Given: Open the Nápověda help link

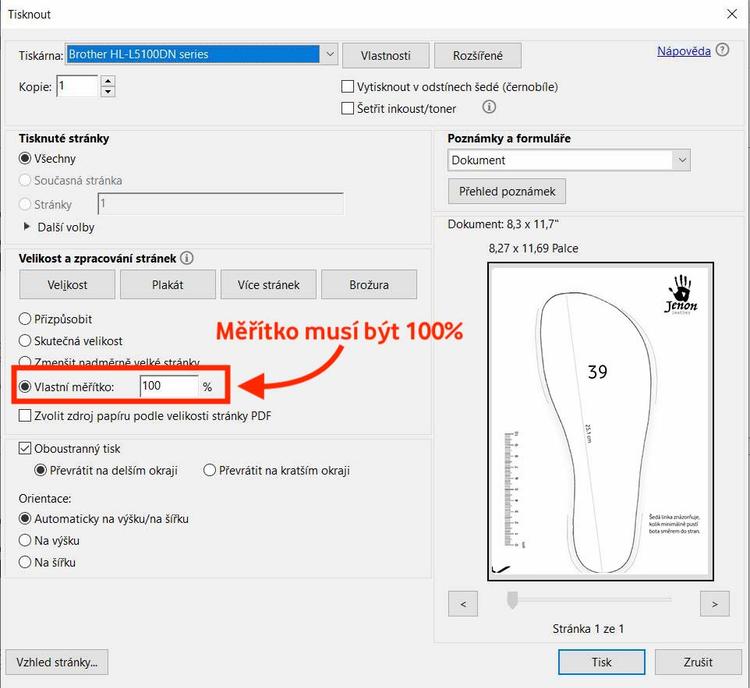Looking at the screenshot, I should [683, 51].
